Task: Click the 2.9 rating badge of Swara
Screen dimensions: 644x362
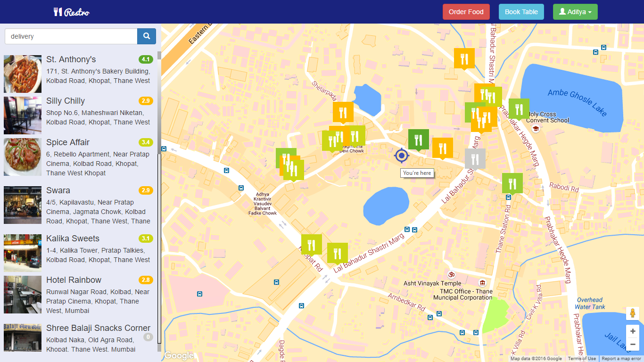Action: 146,190
